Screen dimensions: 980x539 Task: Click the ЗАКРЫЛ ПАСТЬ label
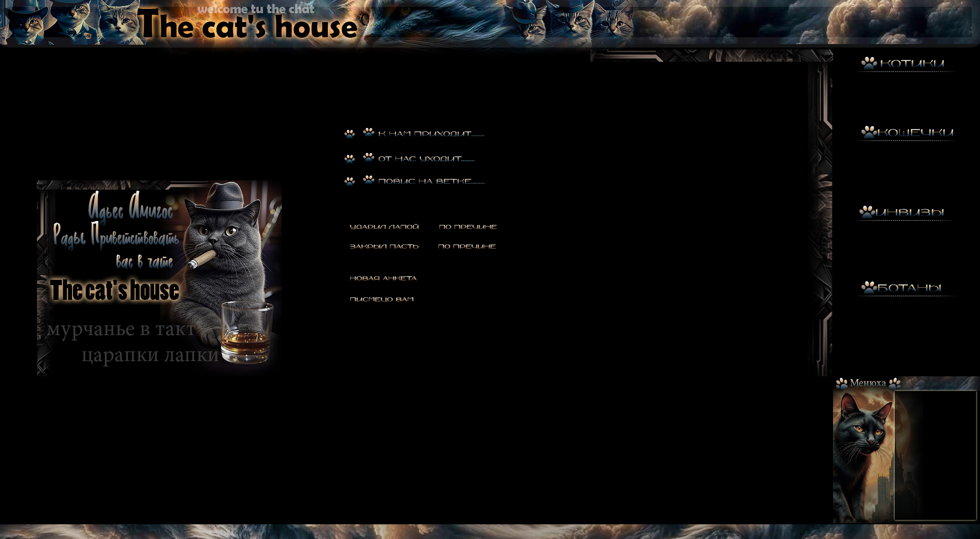click(x=384, y=246)
